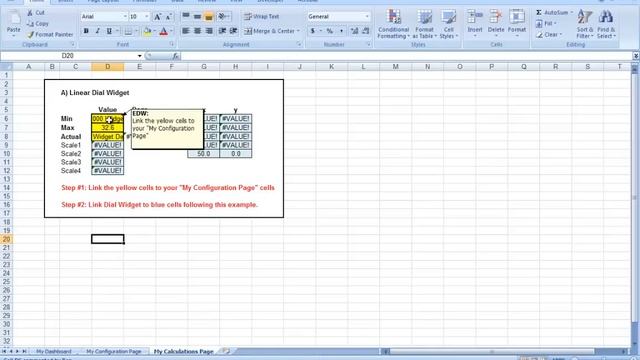The image size is (640, 360).
Task: Toggle bottom vertical alignment
Action: coord(209,16)
